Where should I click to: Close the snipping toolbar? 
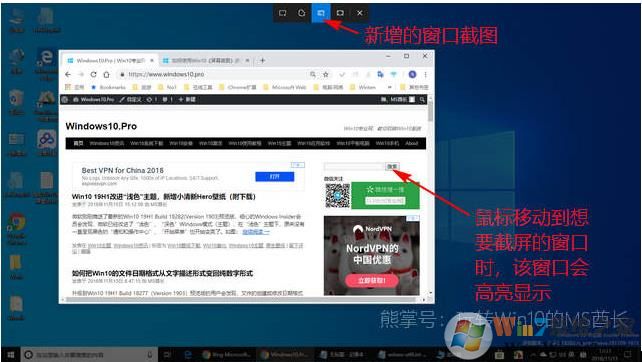pos(359,13)
